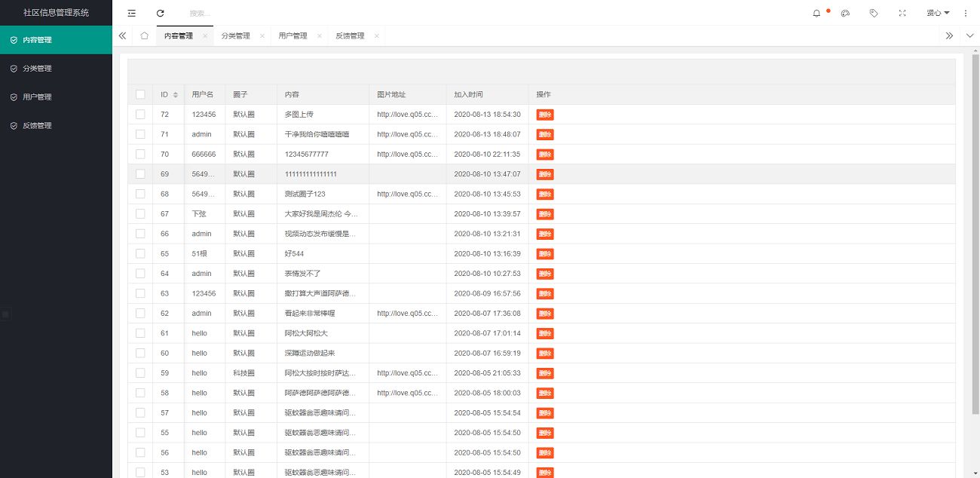Click username 666666 in row 70
980x478 pixels.
(204, 154)
